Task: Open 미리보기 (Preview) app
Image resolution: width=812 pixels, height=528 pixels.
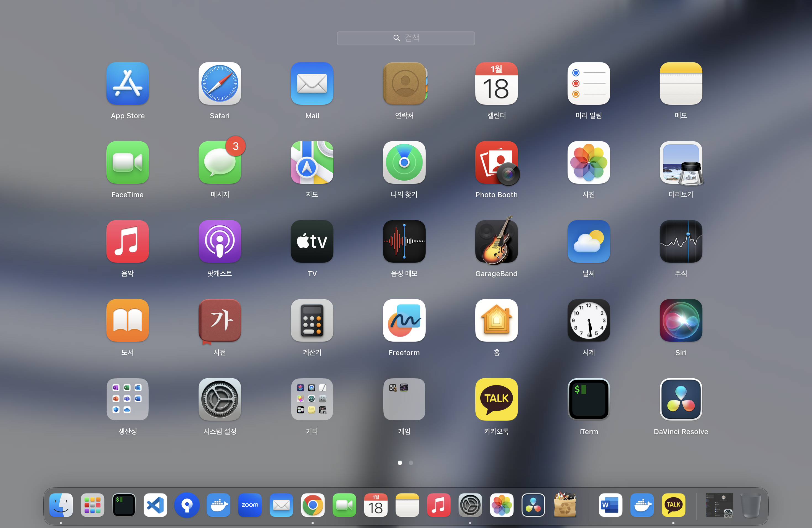Action: point(681,162)
